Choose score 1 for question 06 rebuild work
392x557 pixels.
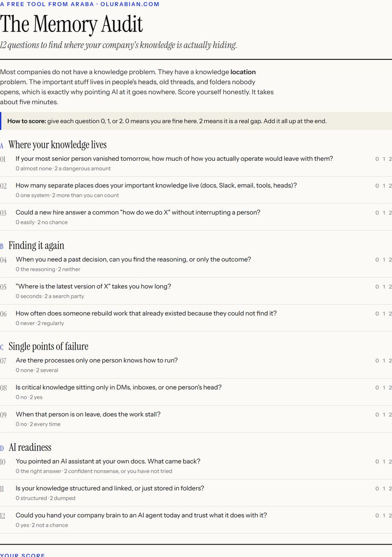pos(384,314)
